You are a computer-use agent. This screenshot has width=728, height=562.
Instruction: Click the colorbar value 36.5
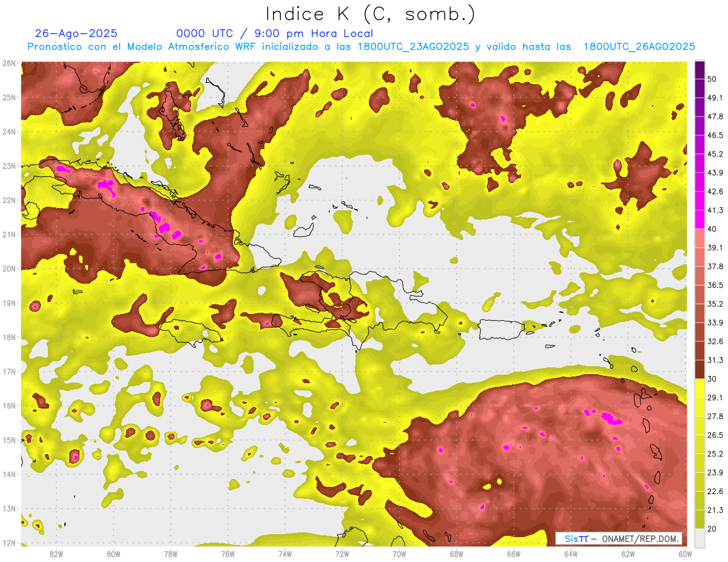tap(715, 285)
